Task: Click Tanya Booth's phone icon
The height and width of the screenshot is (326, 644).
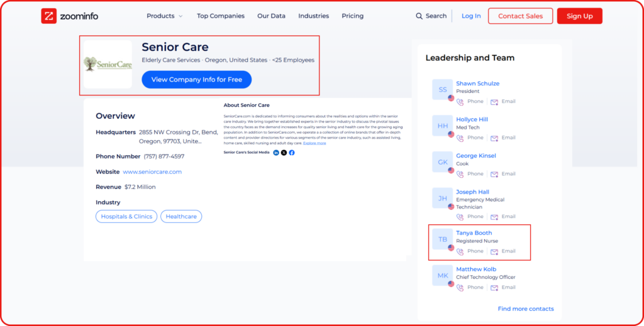Action: tap(460, 251)
